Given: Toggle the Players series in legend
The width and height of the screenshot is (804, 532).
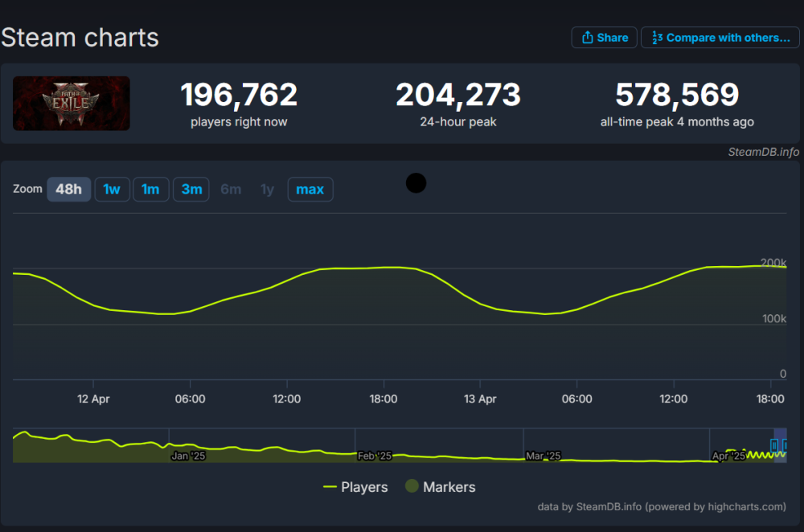Looking at the screenshot, I should (x=355, y=487).
